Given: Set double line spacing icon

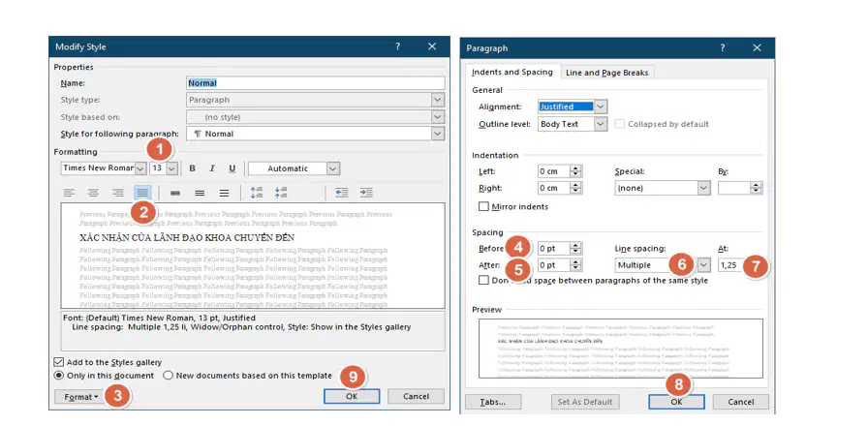Looking at the screenshot, I should tap(224, 193).
